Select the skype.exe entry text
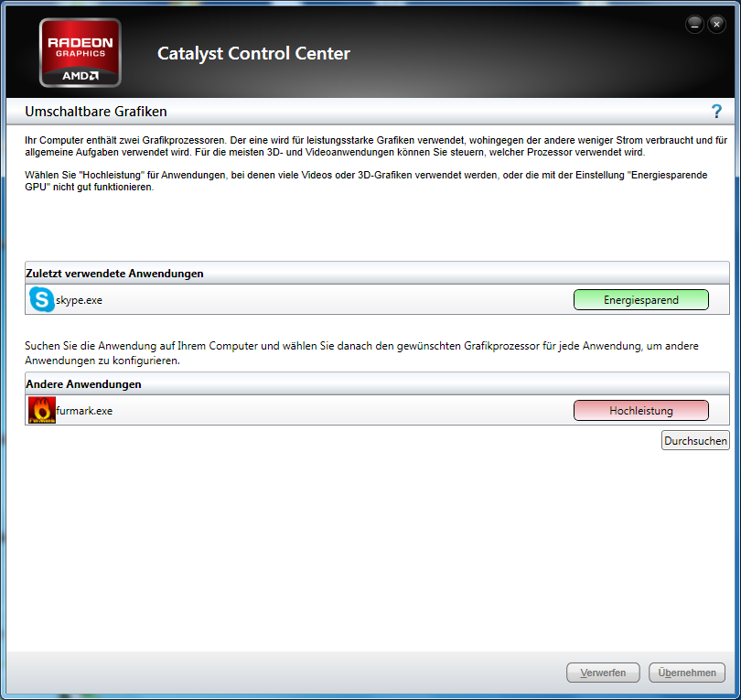Image resolution: width=741 pixels, height=700 pixels. point(79,300)
